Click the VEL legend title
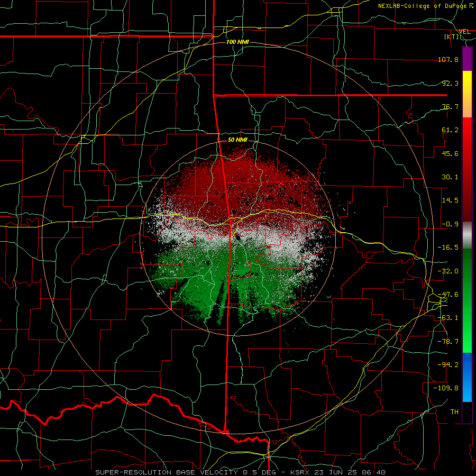The height and width of the screenshot is (476, 476). (x=464, y=31)
